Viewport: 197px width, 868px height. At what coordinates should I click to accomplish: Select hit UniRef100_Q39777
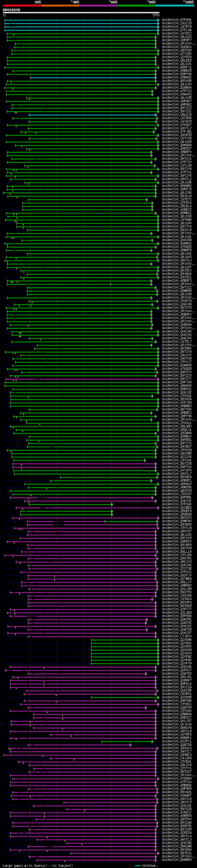pos(177,609)
